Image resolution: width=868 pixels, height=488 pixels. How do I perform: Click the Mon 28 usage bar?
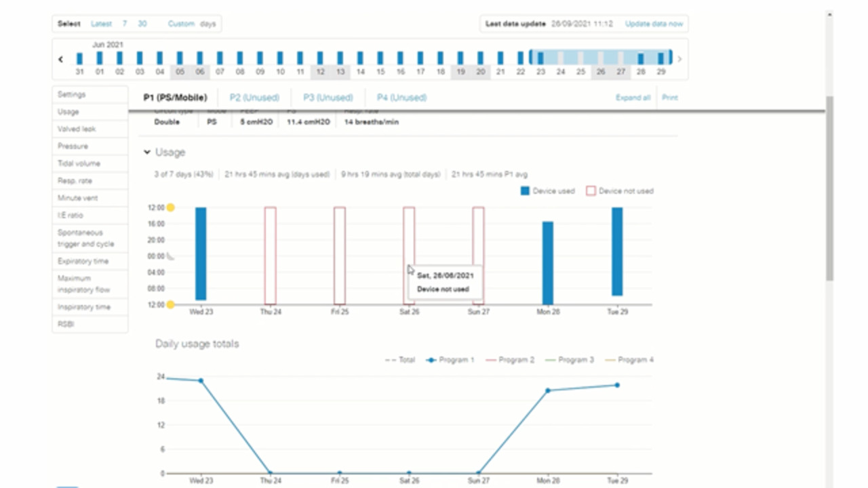(x=547, y=262)
